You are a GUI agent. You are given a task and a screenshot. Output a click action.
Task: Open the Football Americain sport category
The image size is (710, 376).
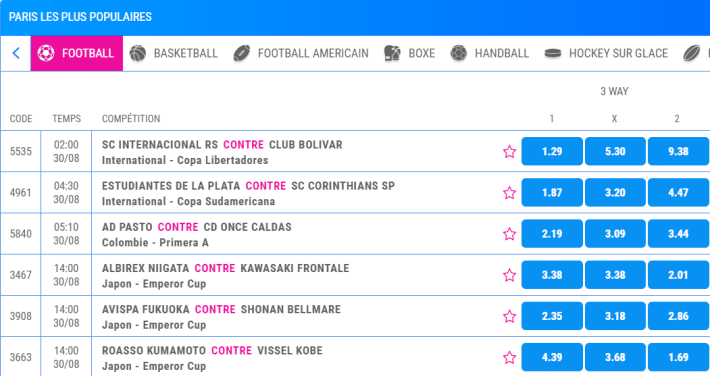coord(301,53)
